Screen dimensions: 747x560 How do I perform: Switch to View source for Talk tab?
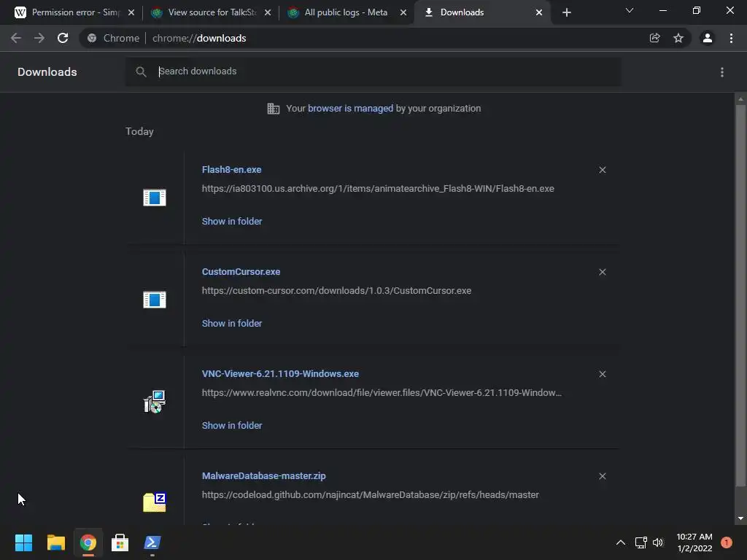coord(212,12)
